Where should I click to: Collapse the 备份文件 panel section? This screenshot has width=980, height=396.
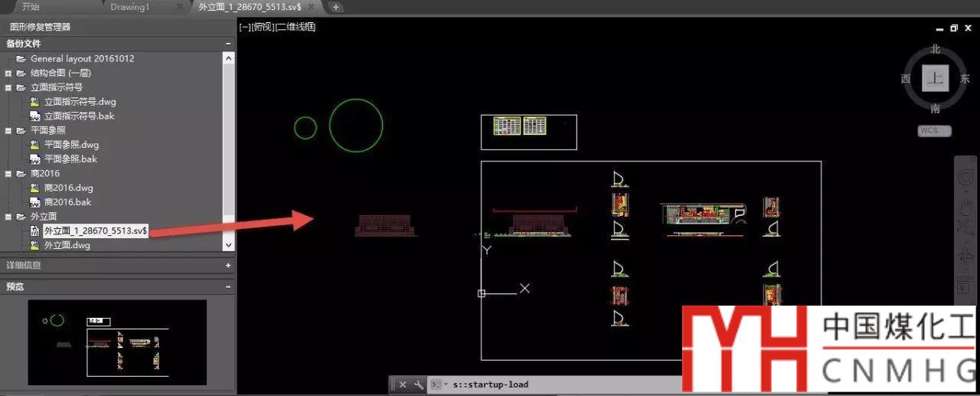pyautogui.click(x=228, y=44)
